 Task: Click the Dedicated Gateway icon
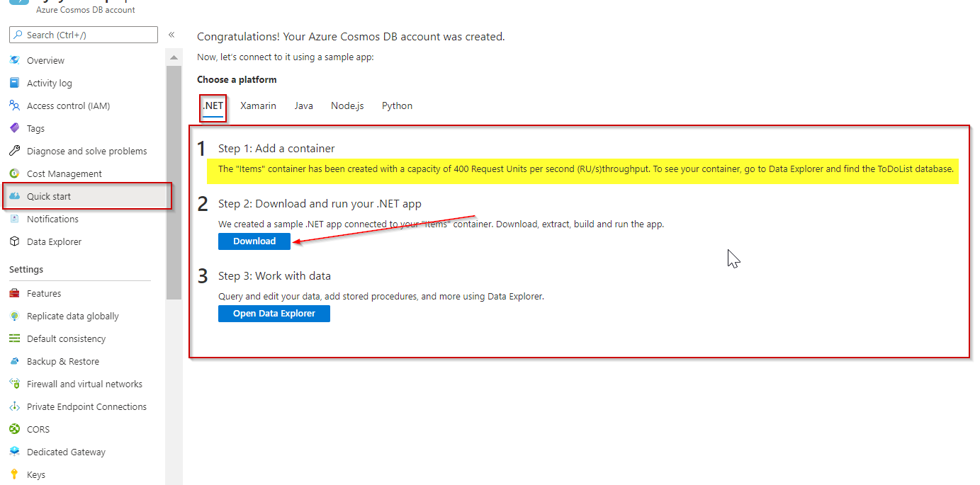coord(14,452)
